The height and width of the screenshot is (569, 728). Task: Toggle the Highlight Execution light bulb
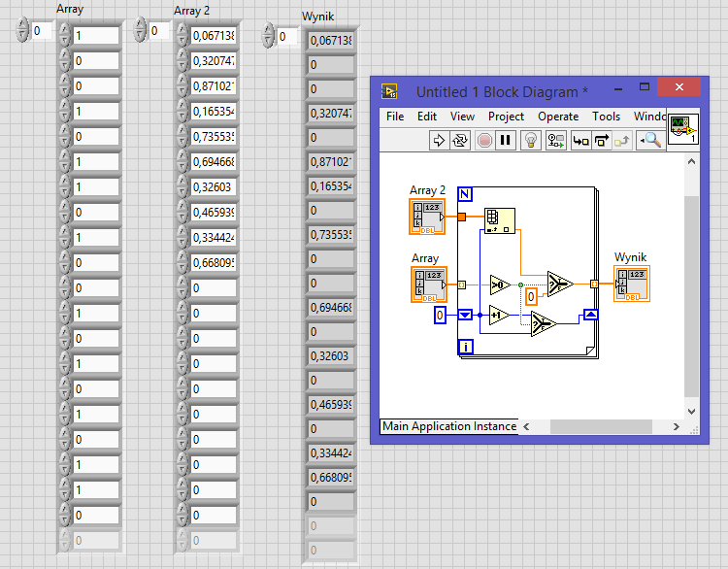click(530, 140)
